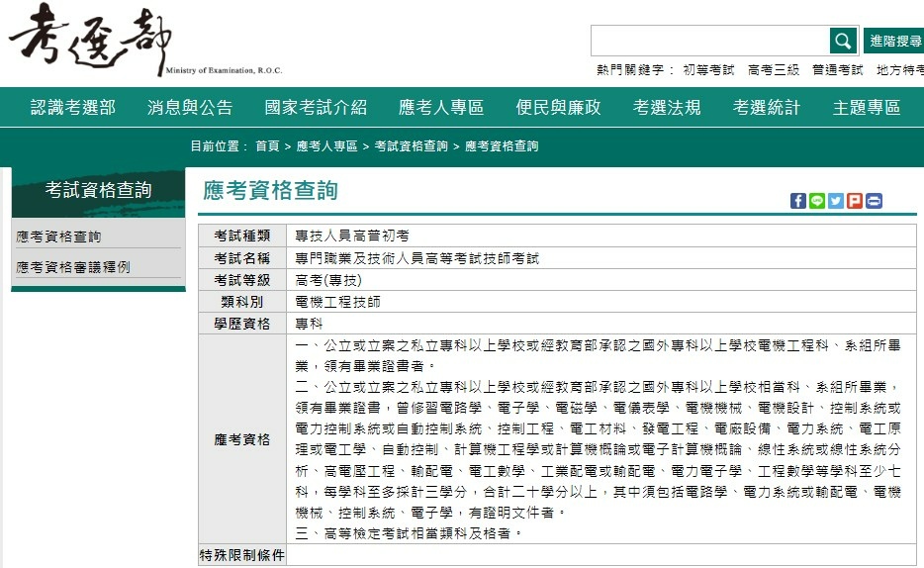Click the magnifier search icon button
Image resolution: width=924 pixels, height=568 pixels.
point(843,41)
